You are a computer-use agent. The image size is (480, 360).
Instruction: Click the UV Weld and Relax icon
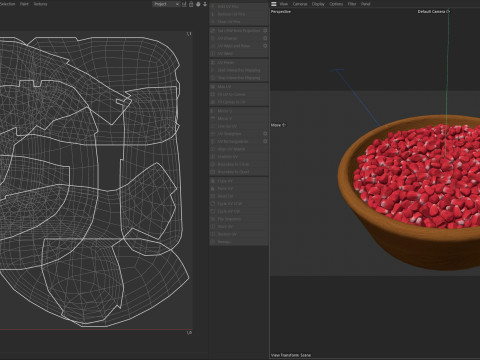pyautogui.click(x=213, y=46)
